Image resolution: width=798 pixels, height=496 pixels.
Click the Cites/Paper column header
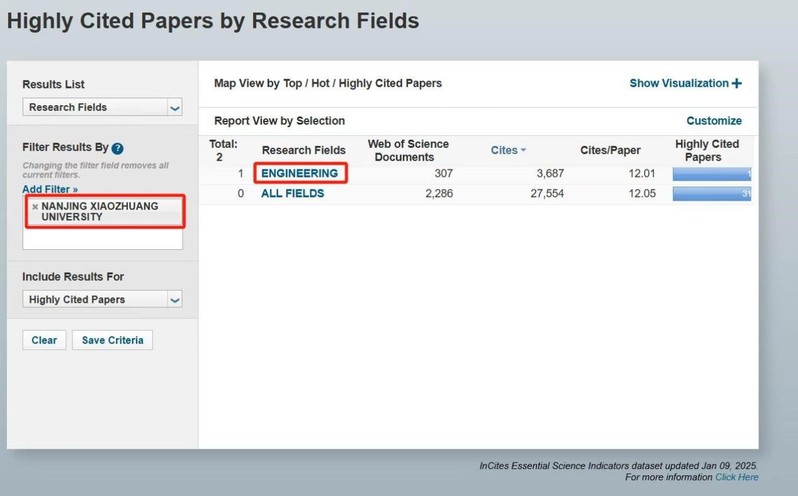point(611,151)
